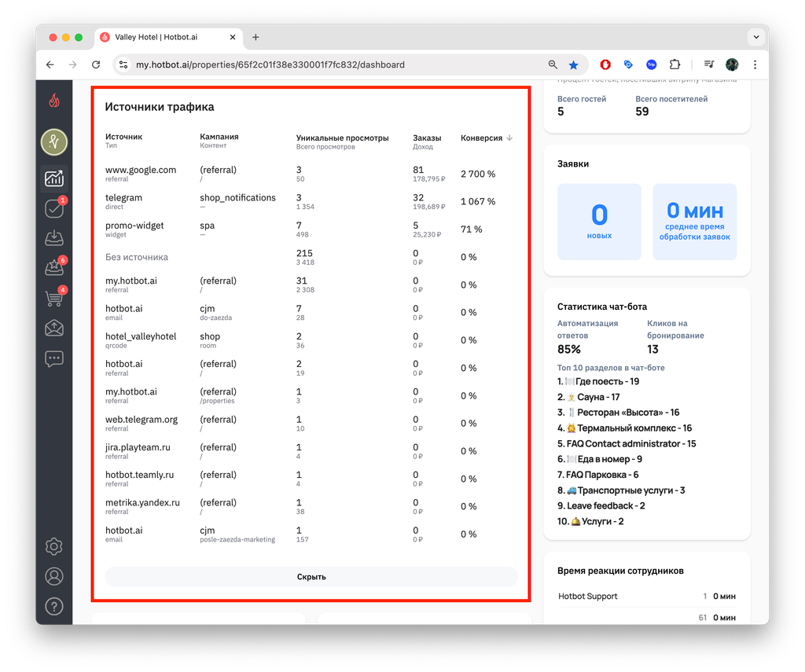
Task: Select the promo-widget source row
Action: coord(311,230)
